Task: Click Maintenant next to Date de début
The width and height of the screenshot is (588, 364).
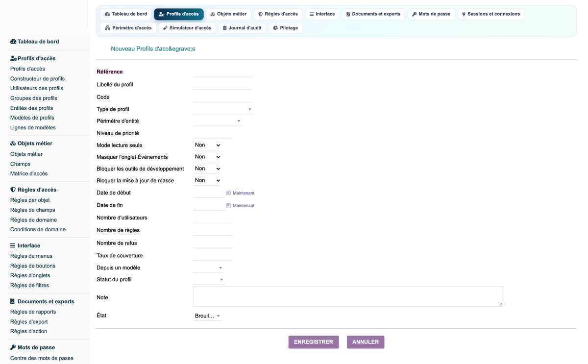Action: pyautogui.click(x=244, y=193)
